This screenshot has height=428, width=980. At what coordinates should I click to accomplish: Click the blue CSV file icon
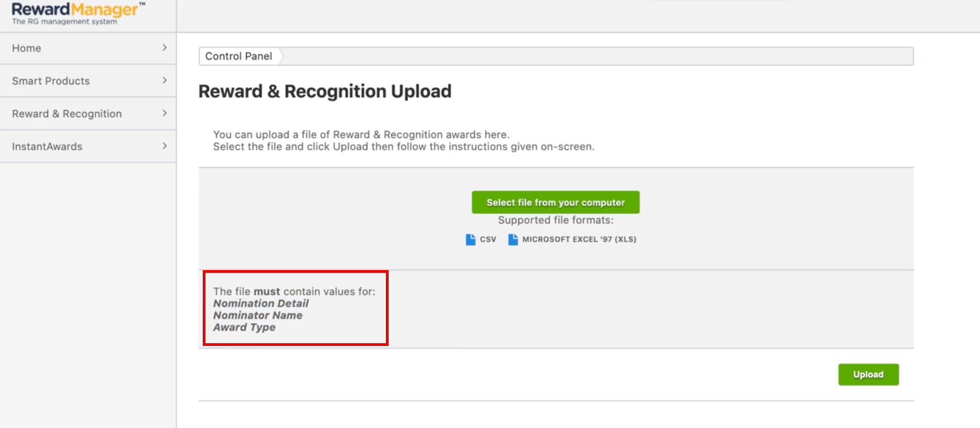pos(470,239)
